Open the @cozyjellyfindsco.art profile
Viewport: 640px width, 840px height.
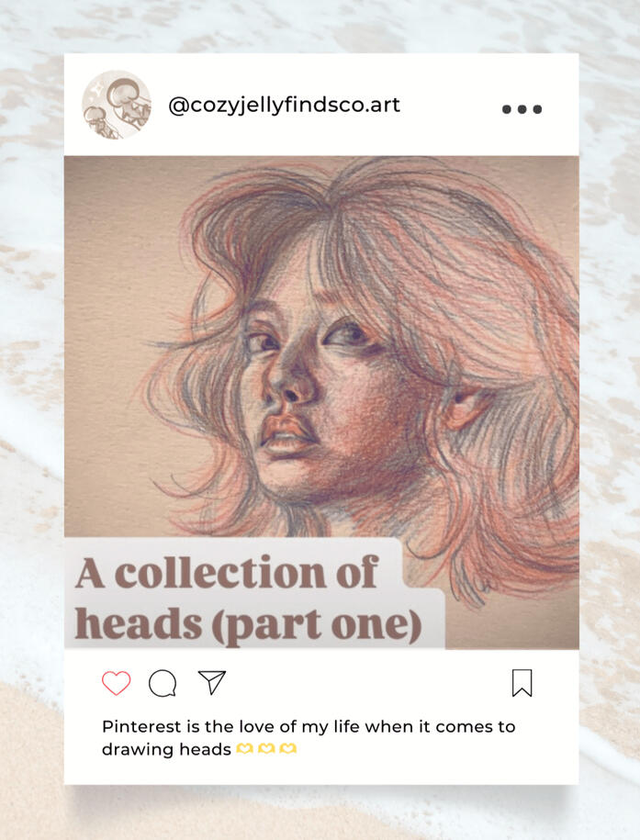coord(283,106)
